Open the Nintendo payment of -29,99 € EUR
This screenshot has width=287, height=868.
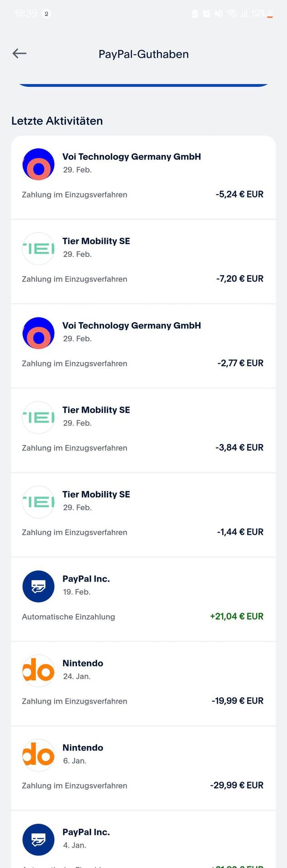tap(143, 769)
